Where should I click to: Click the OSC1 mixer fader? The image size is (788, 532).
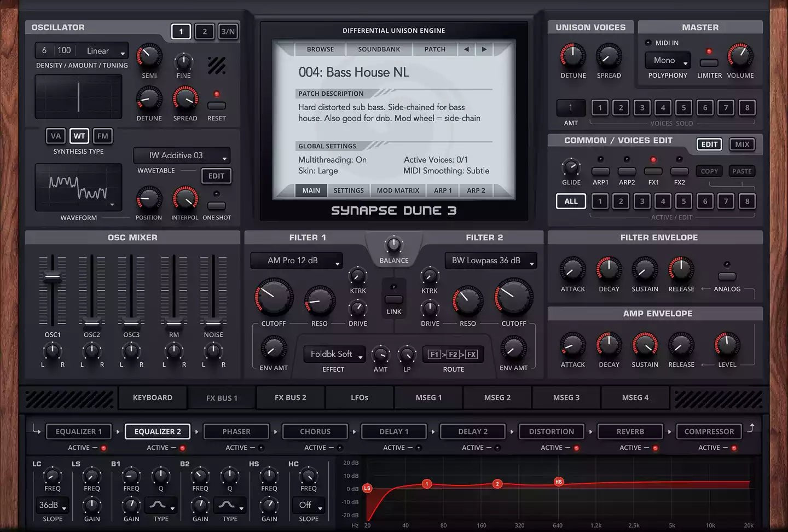click(53, 276)
